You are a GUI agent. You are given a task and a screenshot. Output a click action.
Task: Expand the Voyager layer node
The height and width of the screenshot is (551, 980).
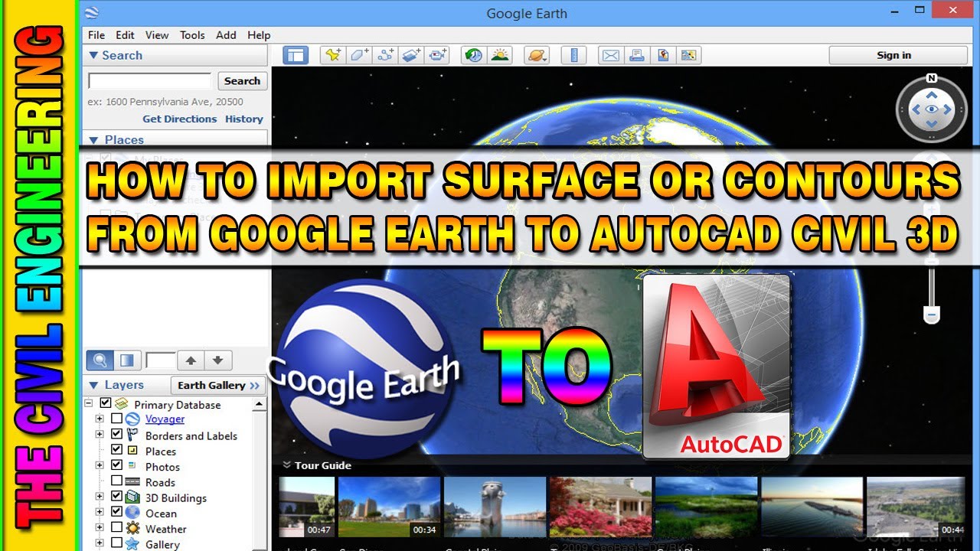coord(100,419)
